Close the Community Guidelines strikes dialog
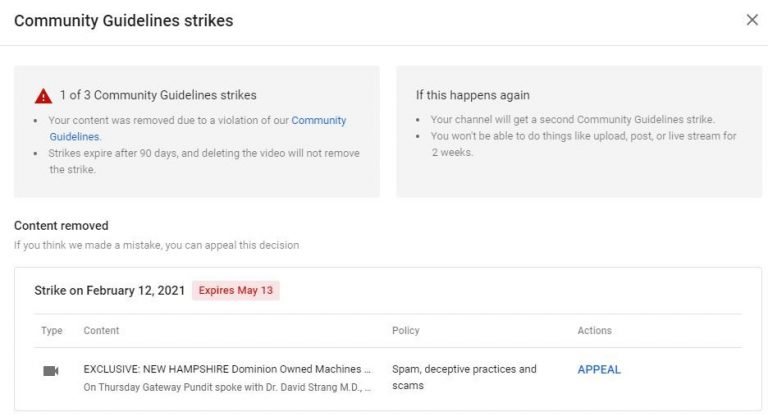 click(752, 20)
